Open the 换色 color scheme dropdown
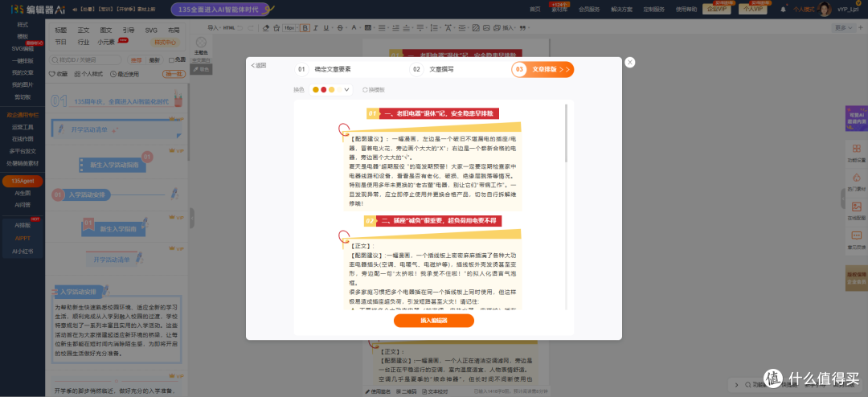868x397 pixels. 330,90
